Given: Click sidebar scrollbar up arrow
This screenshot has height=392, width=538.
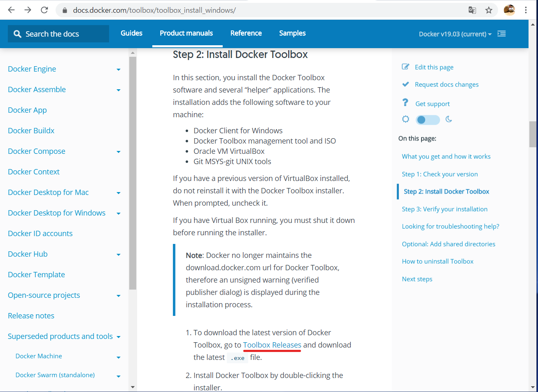Looking at the screenshot, I should (x=133, y=53).
